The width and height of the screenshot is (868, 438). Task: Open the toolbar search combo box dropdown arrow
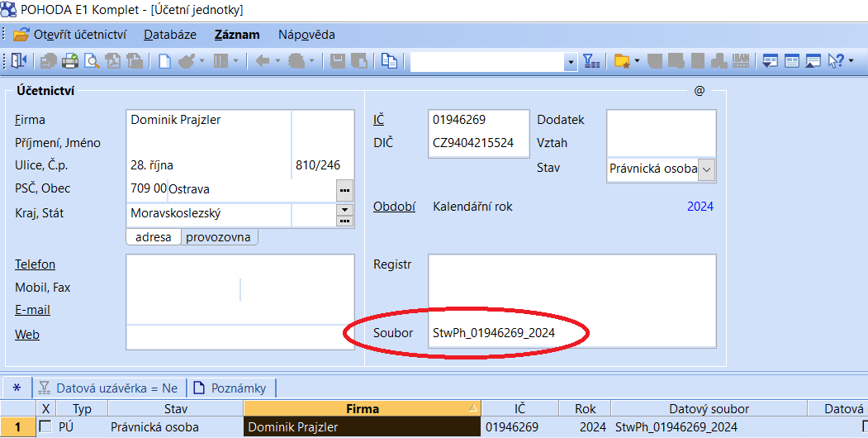[x=571, y=62]
